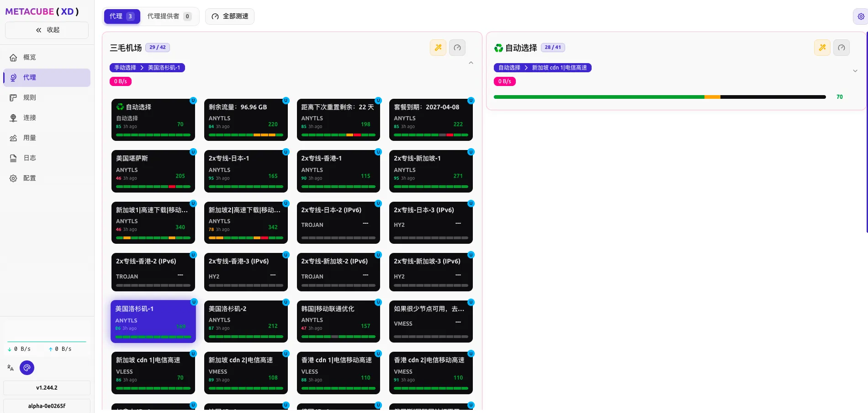The image size is (868, 413).
Task: Click the settings gear at top right
Action: pos(861,16)
